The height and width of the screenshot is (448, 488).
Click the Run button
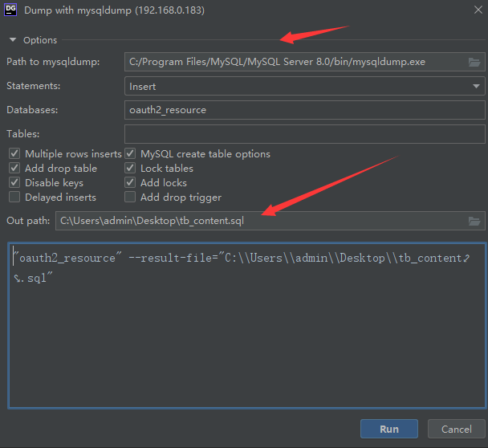click(389, 429)
